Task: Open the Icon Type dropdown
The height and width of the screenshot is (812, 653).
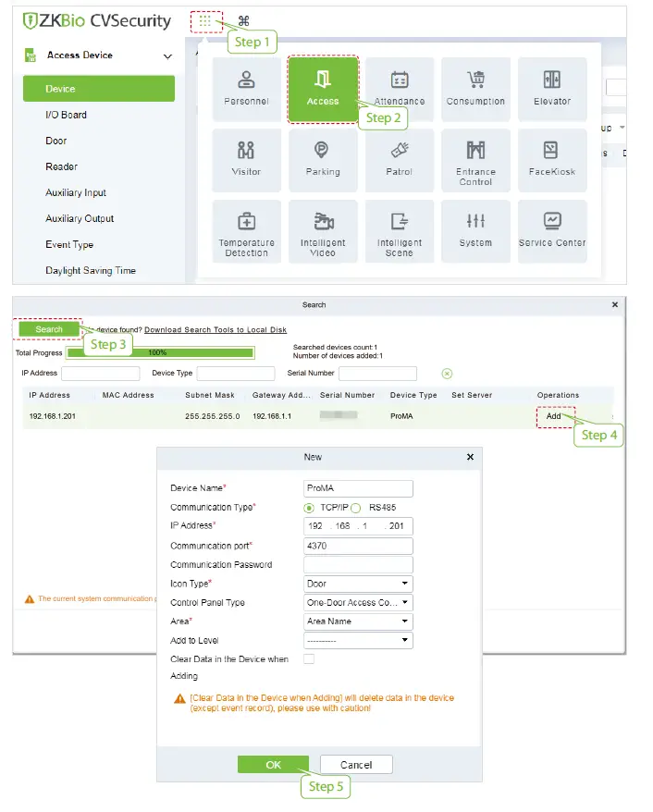Action: click(358, 584)
